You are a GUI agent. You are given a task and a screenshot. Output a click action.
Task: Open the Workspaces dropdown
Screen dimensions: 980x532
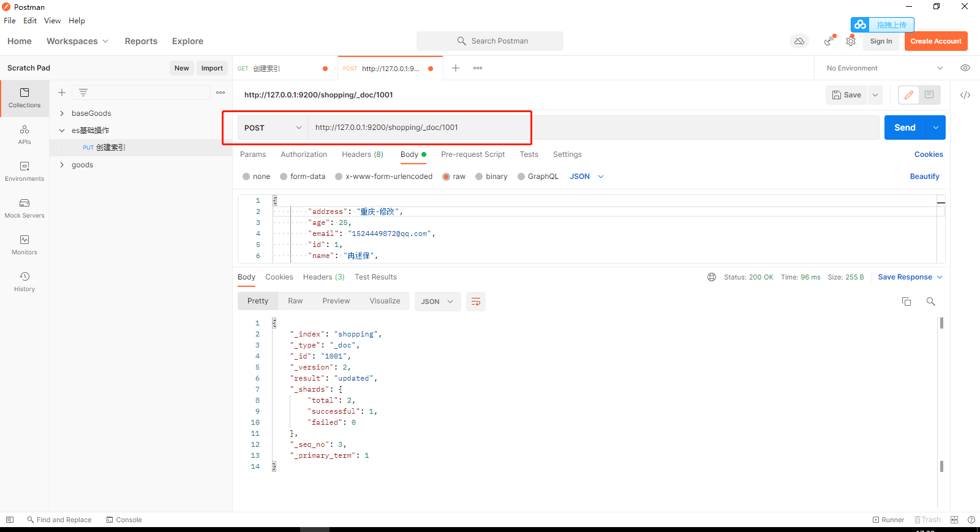click(78, 41)
